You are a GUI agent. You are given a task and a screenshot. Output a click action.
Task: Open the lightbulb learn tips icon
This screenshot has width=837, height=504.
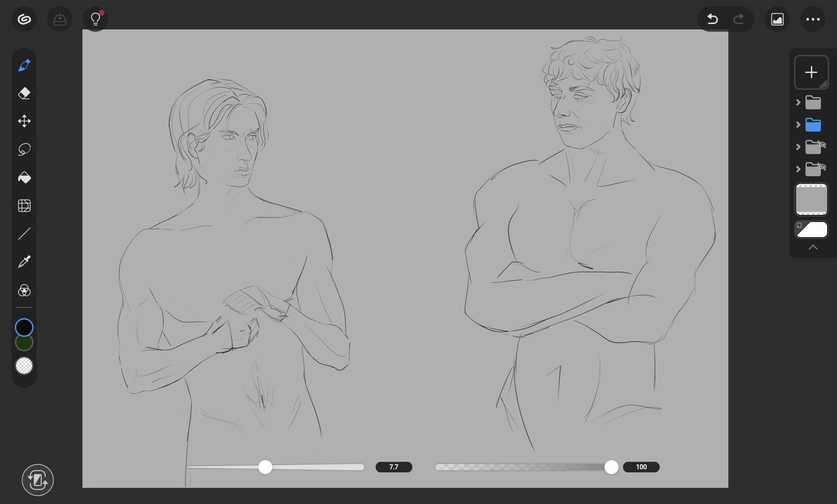pyautogui.click(x=96, y=20)
